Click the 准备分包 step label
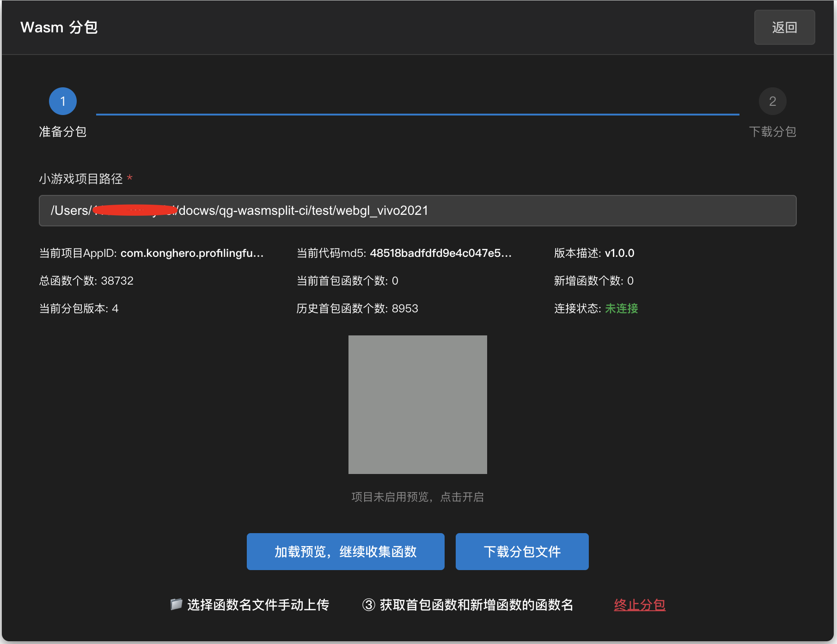 click(x=63, y=132)
